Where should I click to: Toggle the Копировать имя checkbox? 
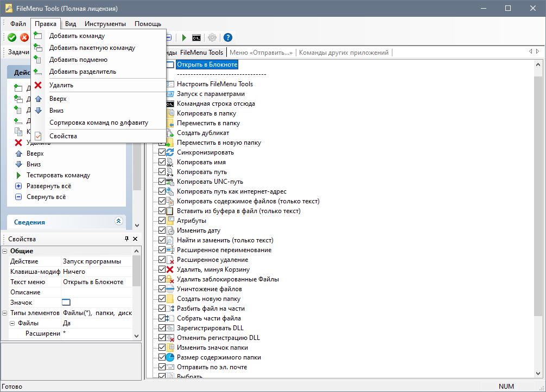click(162, 162)
